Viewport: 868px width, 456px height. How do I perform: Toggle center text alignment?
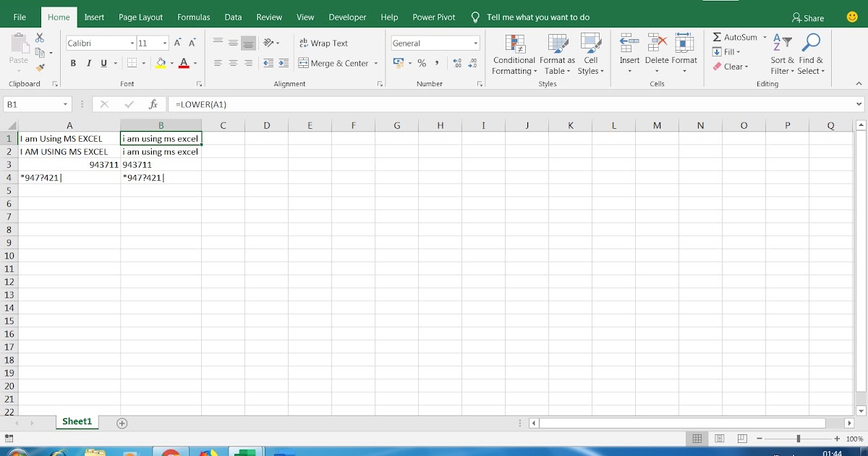click(231, 63)
